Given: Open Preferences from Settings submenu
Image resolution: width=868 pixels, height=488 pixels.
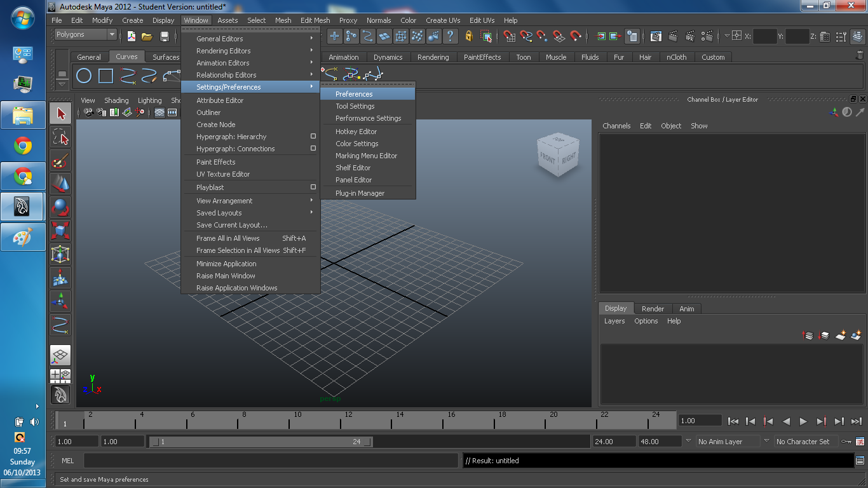Looking at the screenshot, I should point(368,94).
